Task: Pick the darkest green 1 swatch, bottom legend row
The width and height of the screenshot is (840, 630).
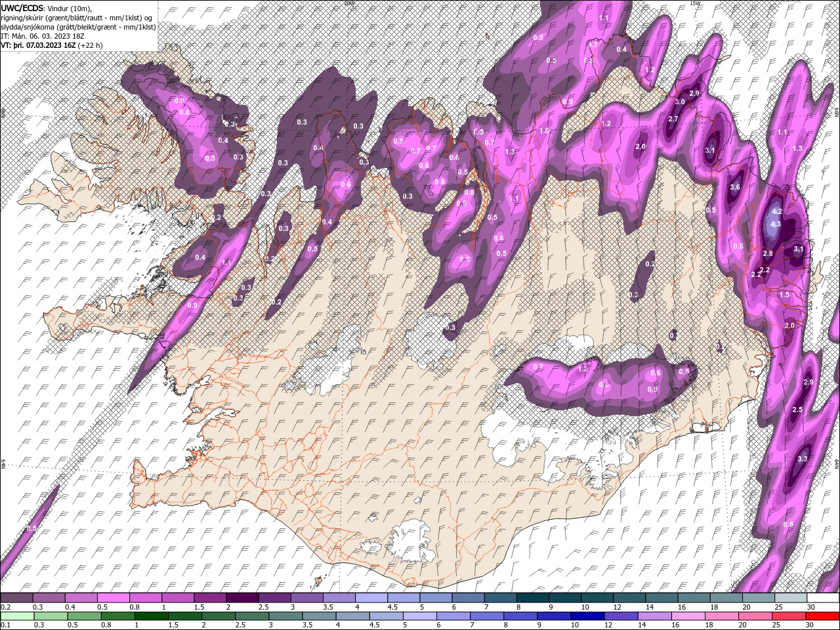Action: 151,616
